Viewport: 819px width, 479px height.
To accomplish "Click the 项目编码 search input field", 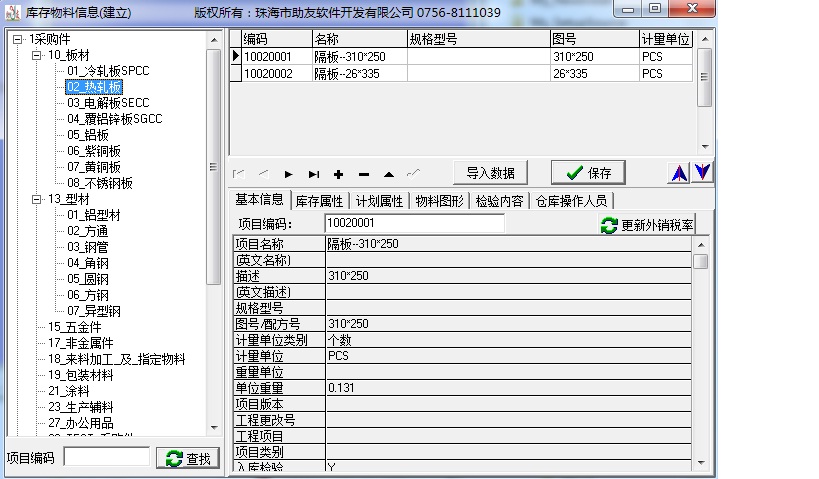I will [x=107, y=457].
